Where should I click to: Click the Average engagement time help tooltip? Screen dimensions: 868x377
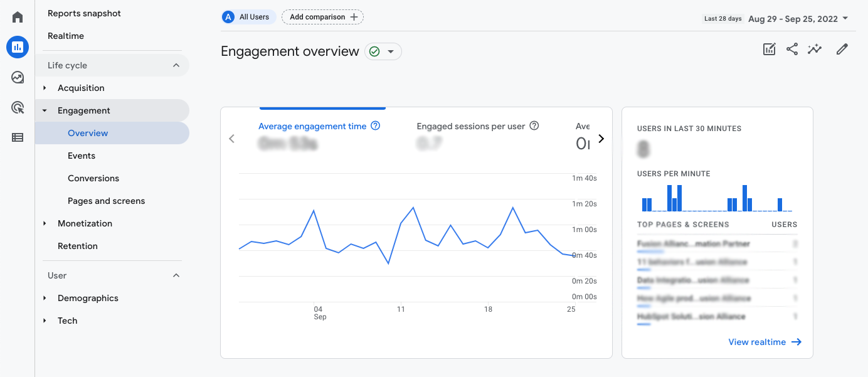pyautogui.click(x=375, y=125)
